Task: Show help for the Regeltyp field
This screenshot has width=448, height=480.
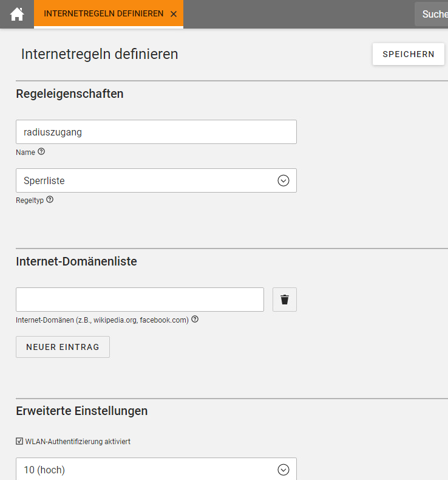Action: 50,199
